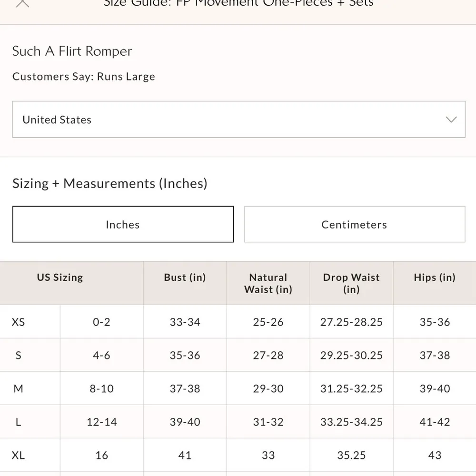Open the United States country dropdown

tap(238, 119)
